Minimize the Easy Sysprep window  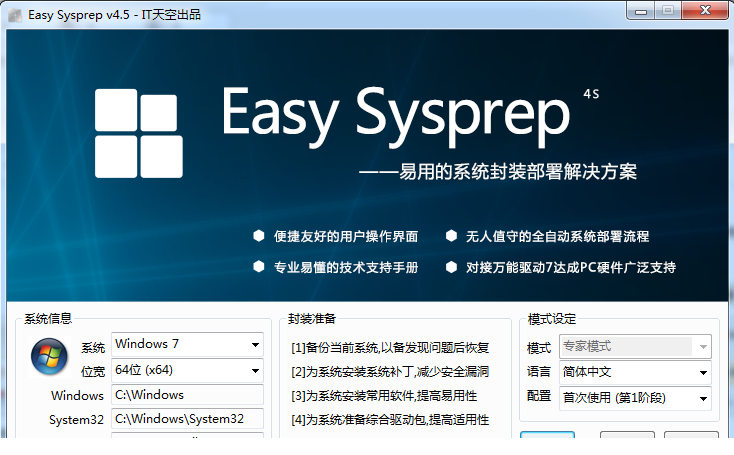pos(642,10)
